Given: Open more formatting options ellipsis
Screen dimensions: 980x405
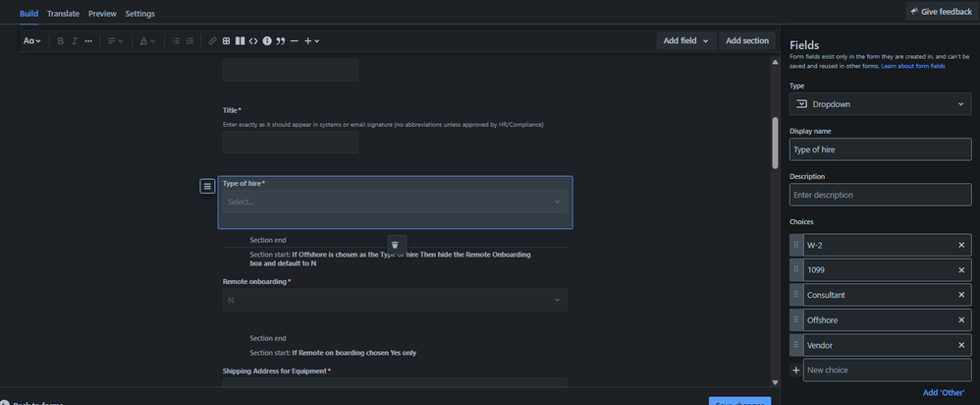Looking at the screenshot, I should tap(88, 40).
